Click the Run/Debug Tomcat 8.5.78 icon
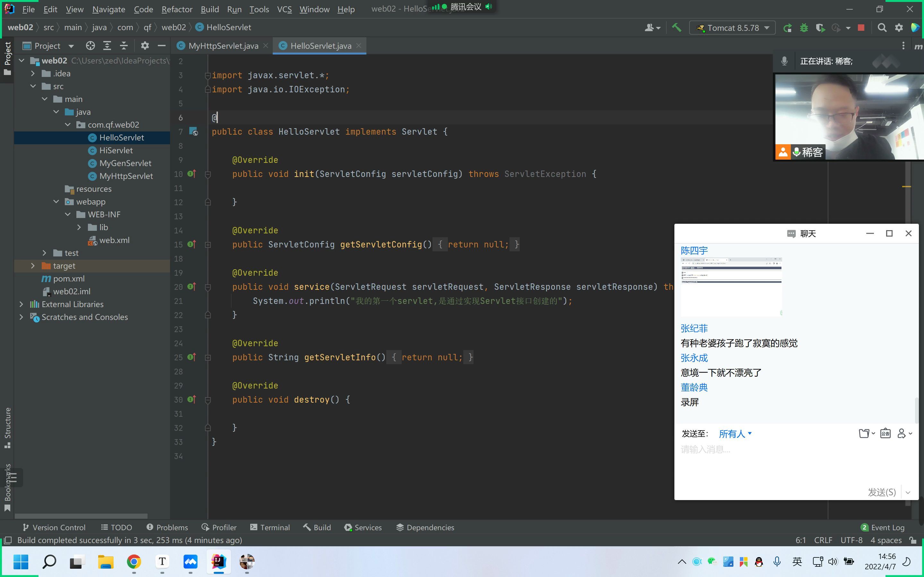This screenshot has height=577, width=924. pos(787,27)
